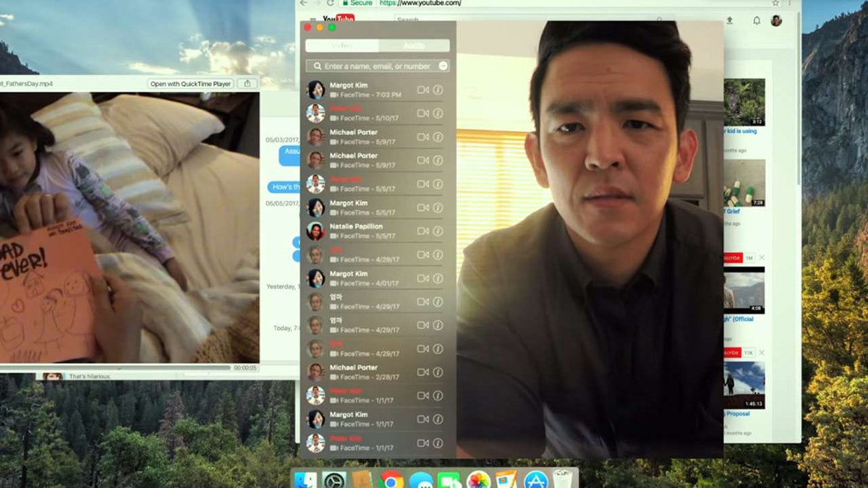Viewport: 868px width, 488px height.
Task: Show info for Natalie Papillion call
Action: click(x=438, y=231)
